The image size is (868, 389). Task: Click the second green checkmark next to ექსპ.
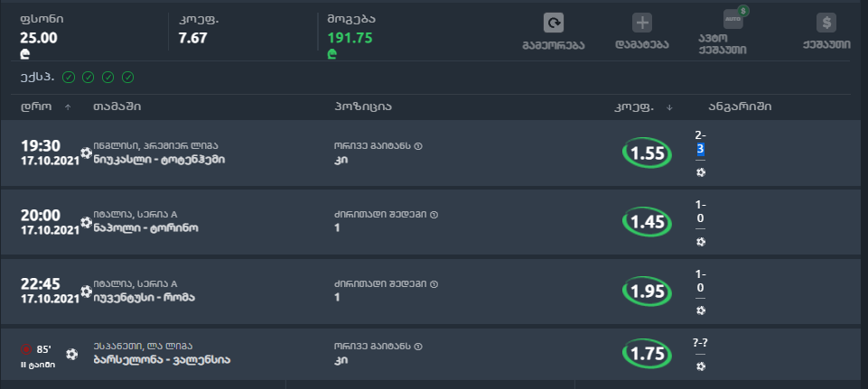[89, 77]
